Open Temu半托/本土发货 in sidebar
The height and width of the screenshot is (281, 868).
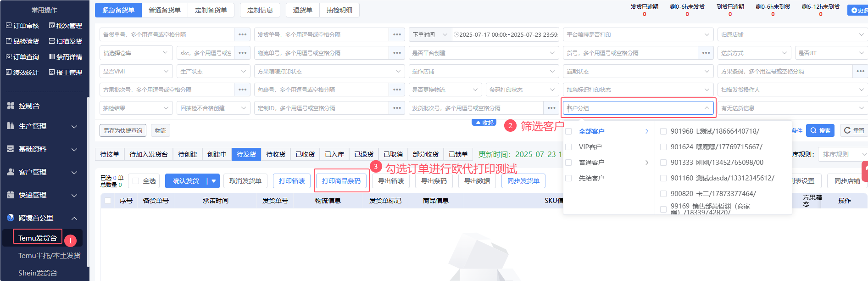(x=50, y=255)
